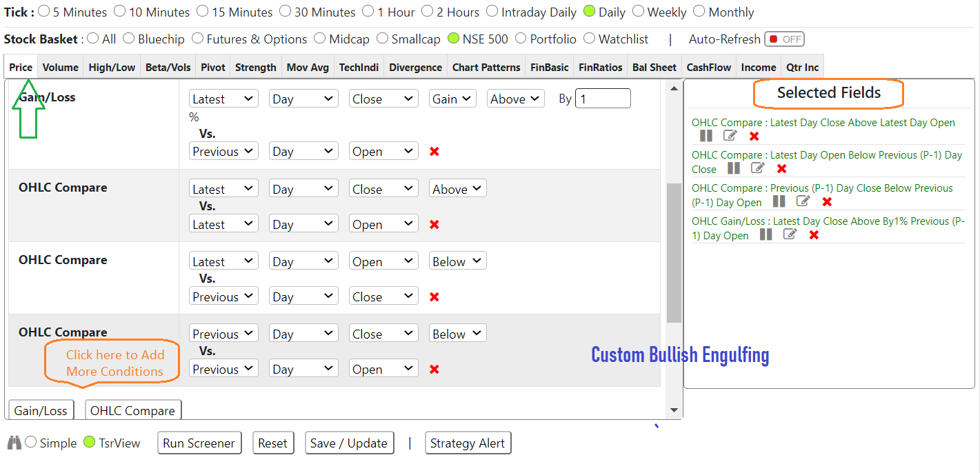The image size is (980, 473).
Task: Pause the third OHLC Compare condition
Action: [780, 201]
